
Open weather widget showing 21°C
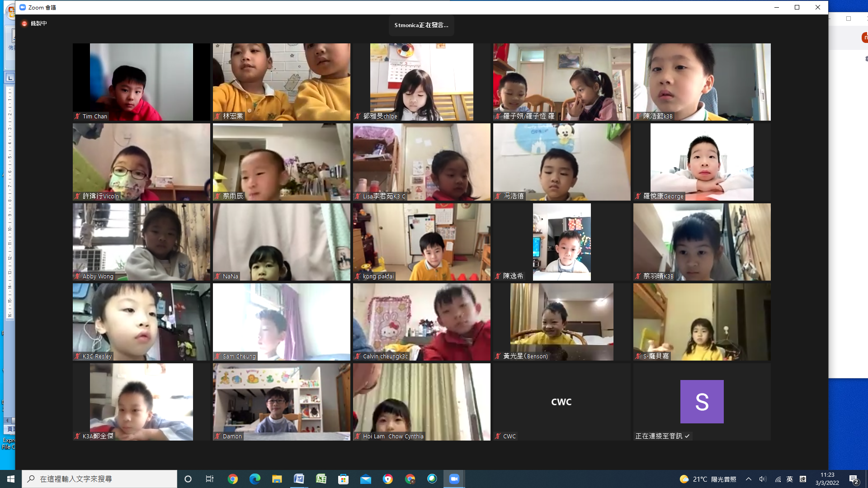708,479
